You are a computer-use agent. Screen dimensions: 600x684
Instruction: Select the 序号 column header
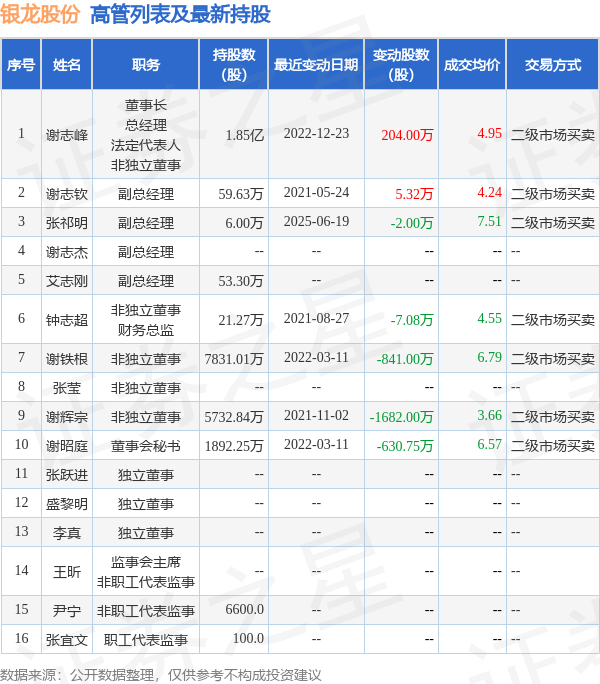(x=21, y=65)
